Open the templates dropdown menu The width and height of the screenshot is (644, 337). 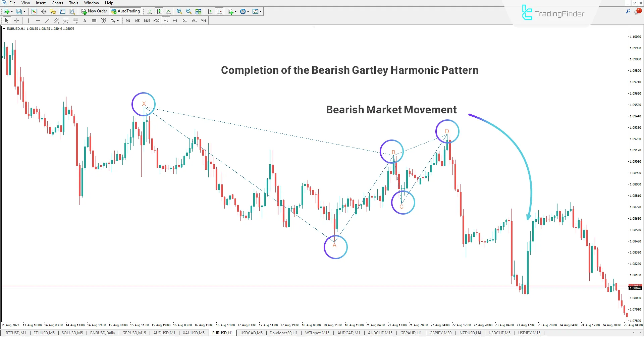tap(260, 11)
